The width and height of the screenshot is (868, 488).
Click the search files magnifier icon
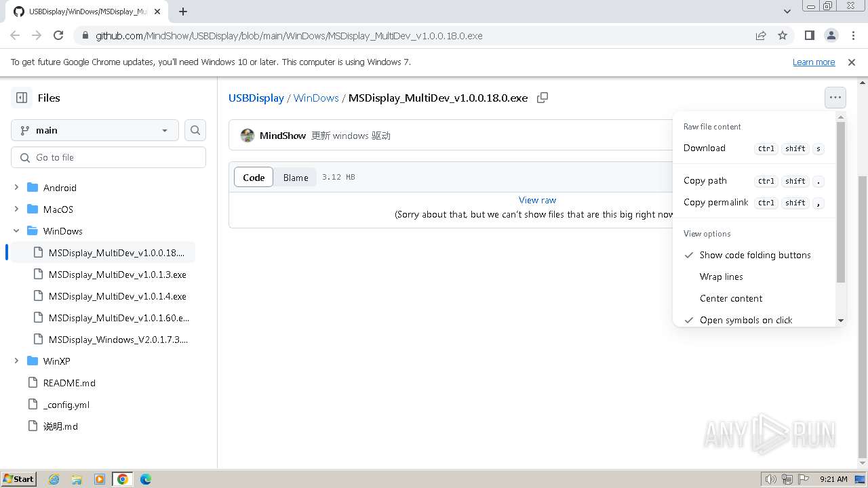tap(195, 130)
